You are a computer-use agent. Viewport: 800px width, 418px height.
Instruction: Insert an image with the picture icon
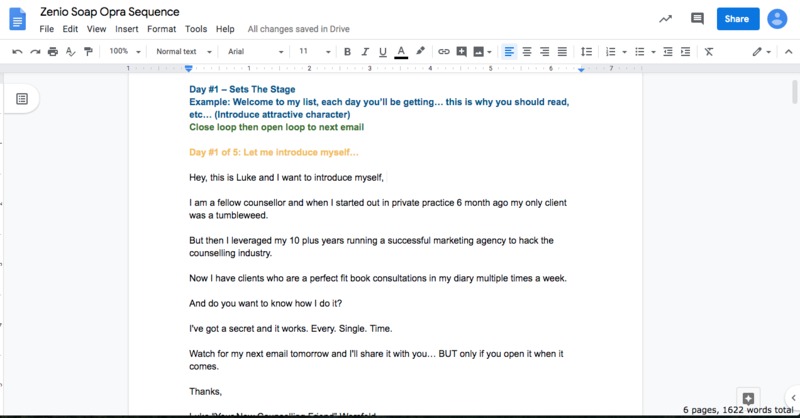point(479,52)
